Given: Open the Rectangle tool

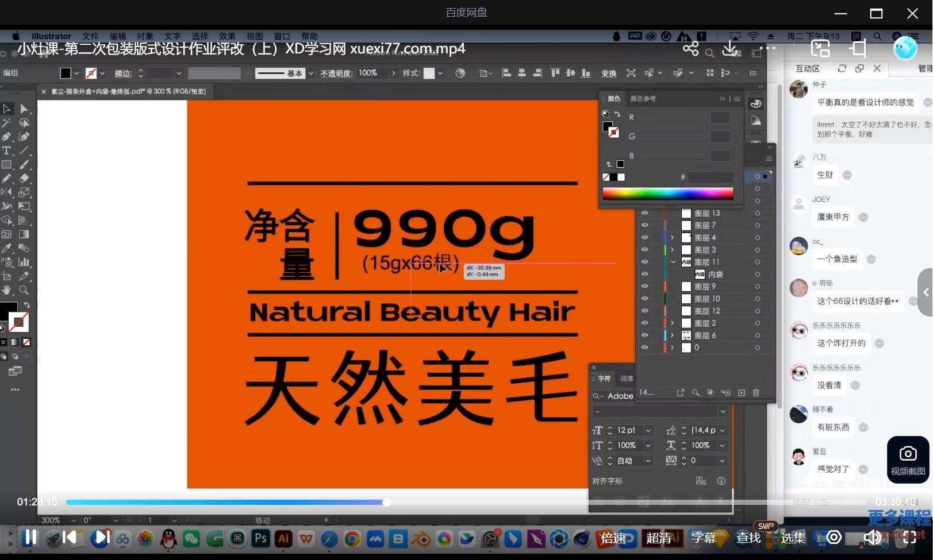Looking at the screenshot, I should click(x=7, y=165).
